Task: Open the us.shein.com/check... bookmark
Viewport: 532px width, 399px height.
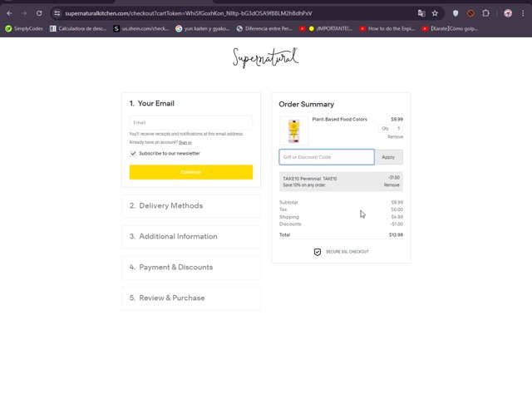Action: (141, 28)
